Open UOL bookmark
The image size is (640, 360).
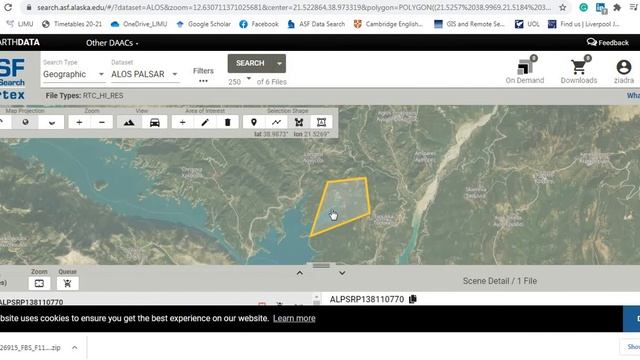point(527,24)
